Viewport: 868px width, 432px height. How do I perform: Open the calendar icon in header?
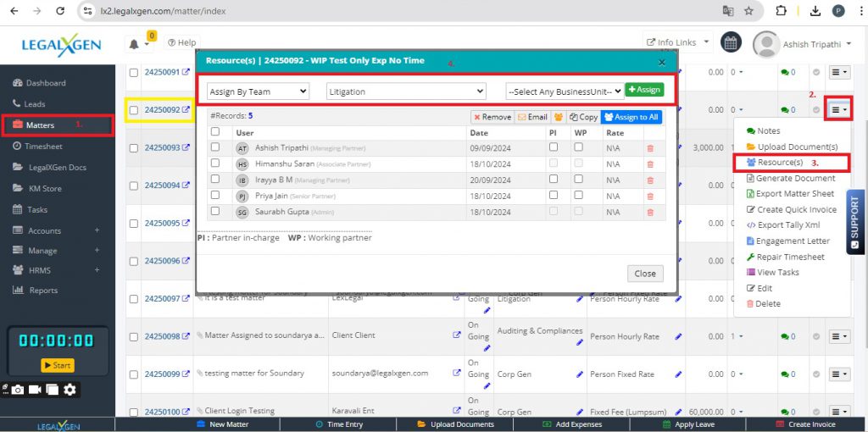[731, 42]
